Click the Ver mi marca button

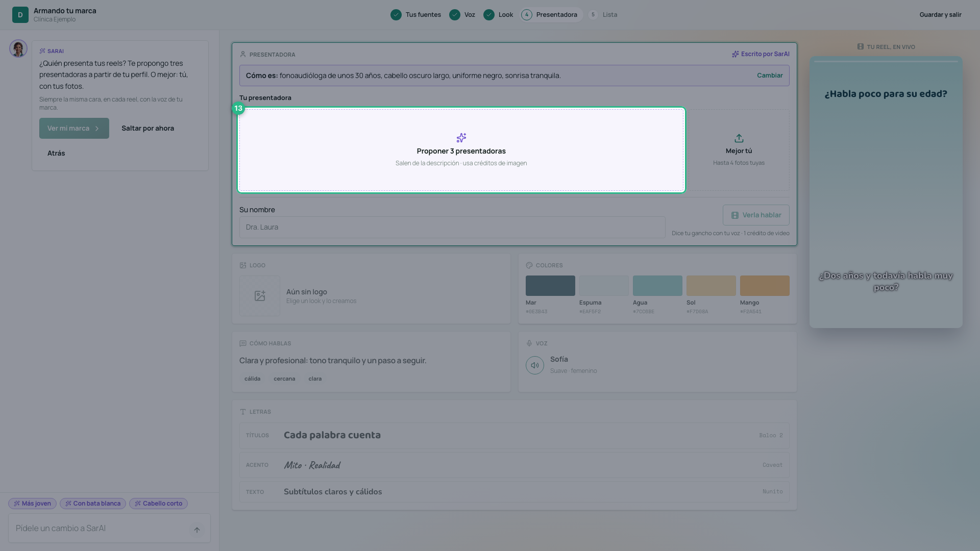pyautogui.click(x=74, y=129)
